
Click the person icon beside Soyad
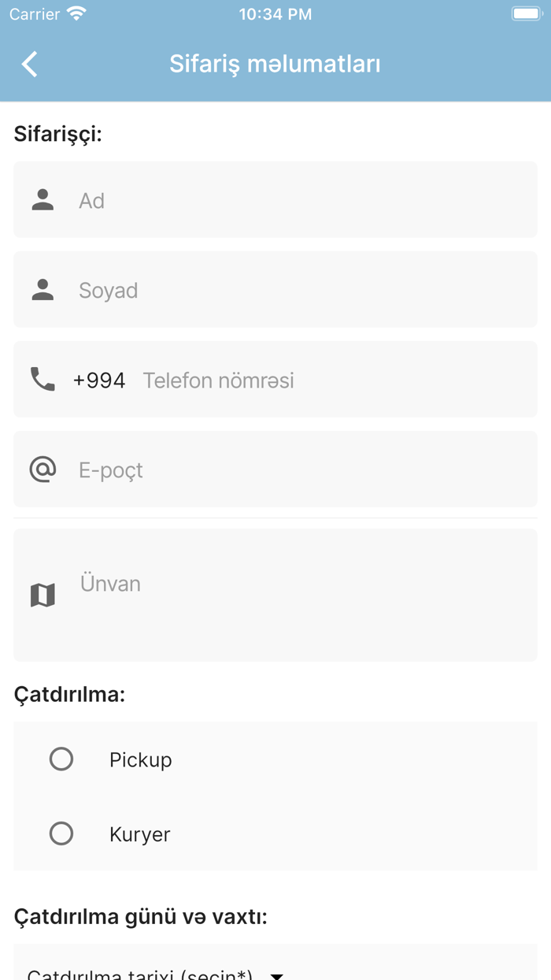(x=43, y=290)
